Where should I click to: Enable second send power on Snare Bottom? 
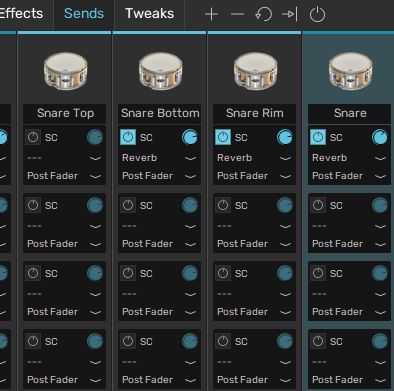(x=128, y=205)
